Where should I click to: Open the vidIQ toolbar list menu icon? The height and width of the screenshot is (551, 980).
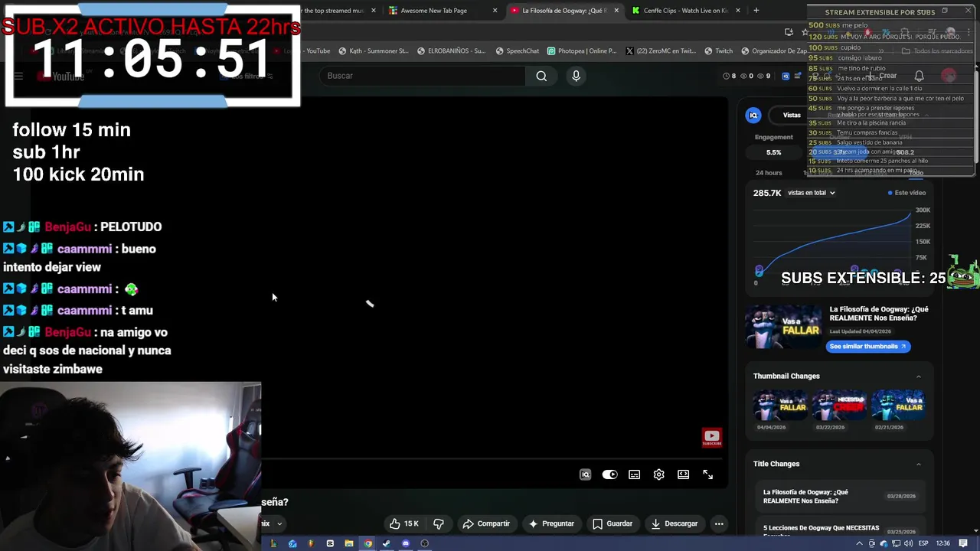point(798,76)
